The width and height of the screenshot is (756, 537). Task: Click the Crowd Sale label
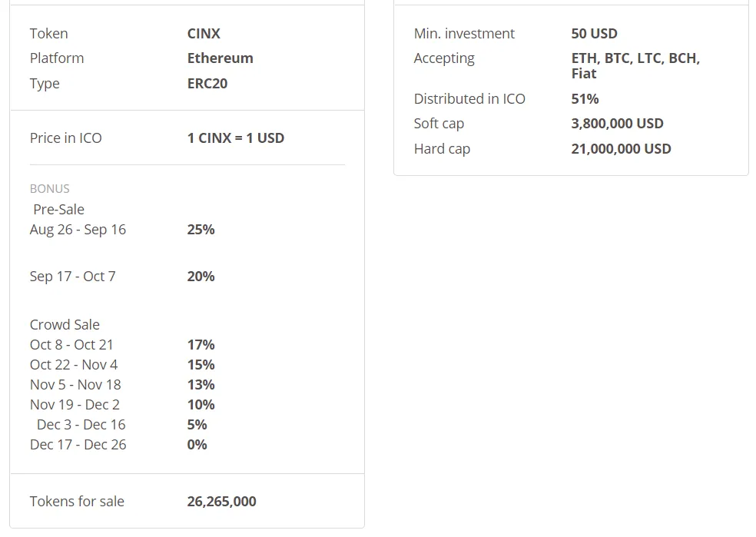tap(65, 325)
